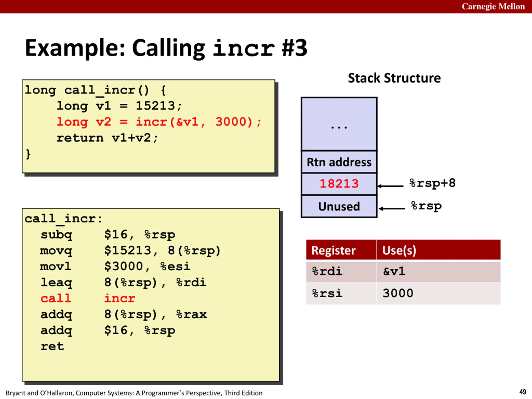Image resolution: width=532 pixels, height=399 pixels.
Task: Select the line 'long v1 = 15213;'
Action: click(119, 106)
